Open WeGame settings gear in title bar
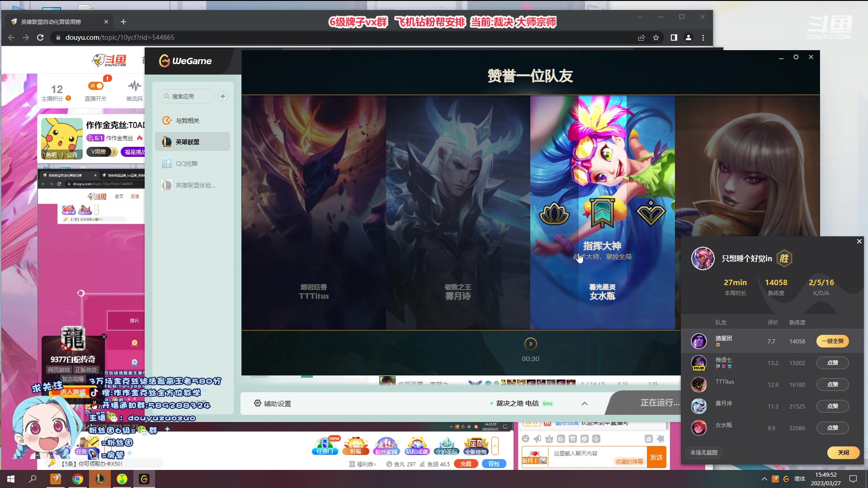868x488 pixels. 796,57
